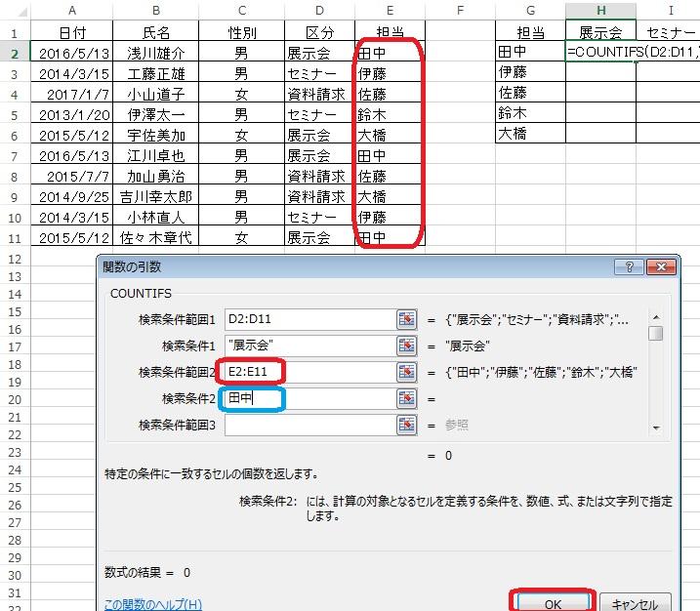
Task: Click range selector icon beside 検索条件2 field
Action: (x=406, y=398)
